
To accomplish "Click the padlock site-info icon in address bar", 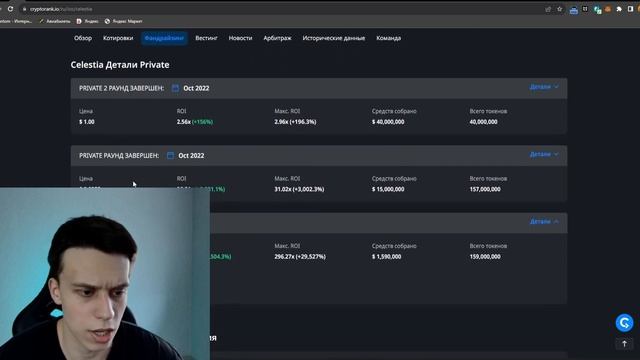I will point(24,9).
